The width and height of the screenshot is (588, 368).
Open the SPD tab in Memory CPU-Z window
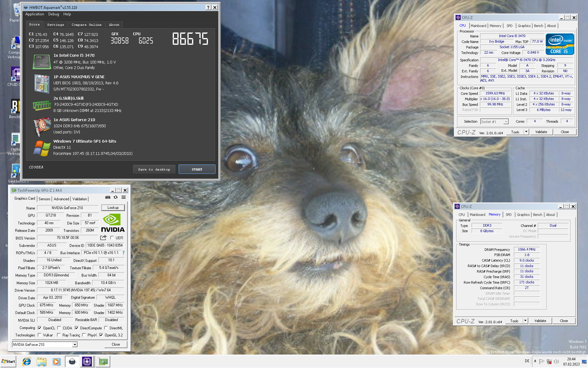[x=509, y=215]
